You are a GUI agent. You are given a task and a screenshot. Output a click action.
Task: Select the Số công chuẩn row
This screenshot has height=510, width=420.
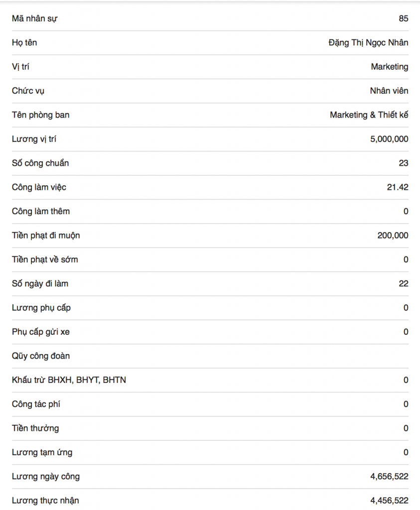tap(210, 163)
